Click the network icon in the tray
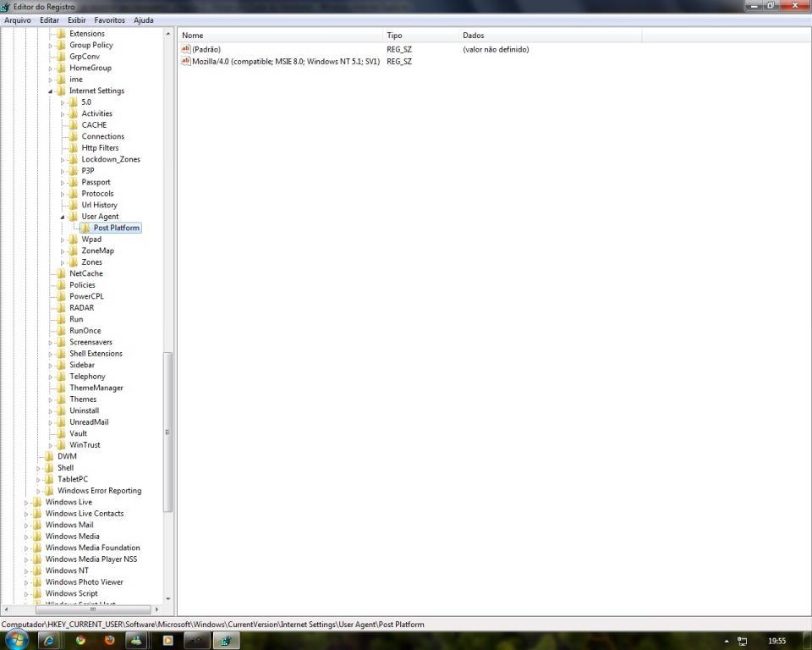Image resolution: width=812 pixels, height=650 pixels. pos(742,642)
